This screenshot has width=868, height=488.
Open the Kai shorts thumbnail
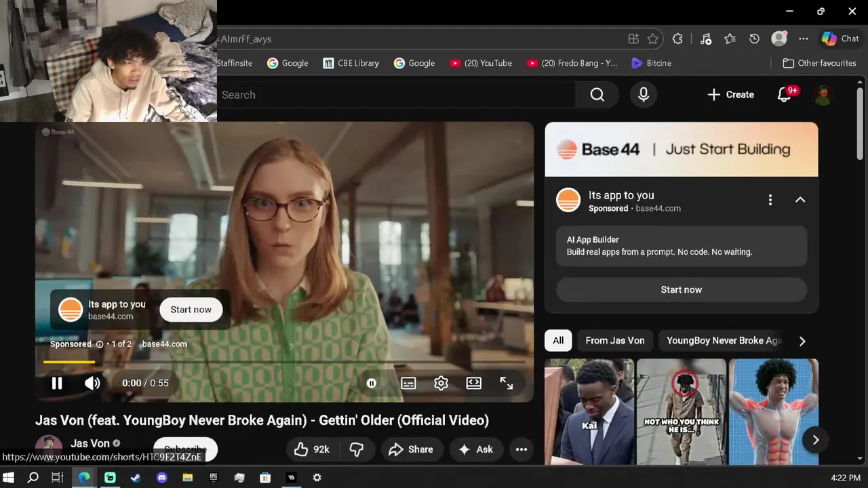(589, 412)
